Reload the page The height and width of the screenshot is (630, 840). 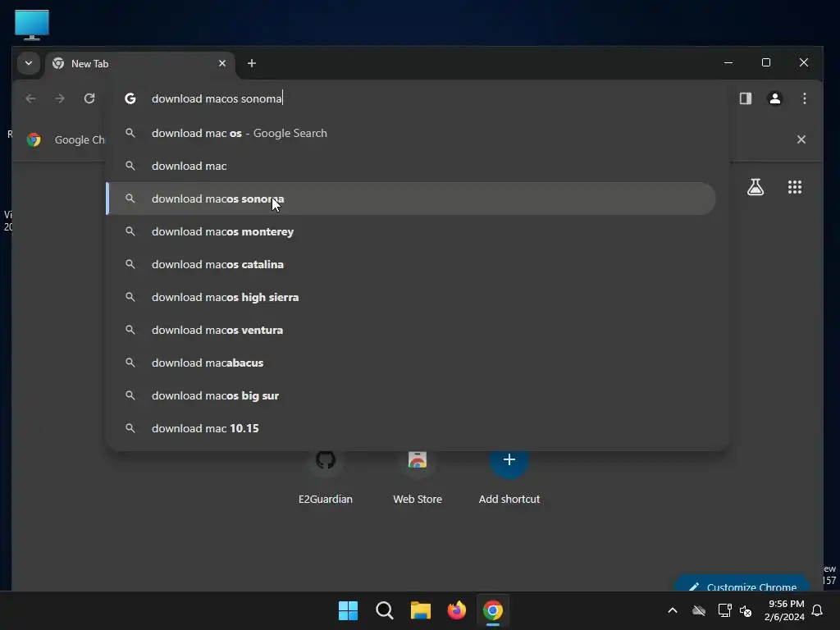[89, 98]
